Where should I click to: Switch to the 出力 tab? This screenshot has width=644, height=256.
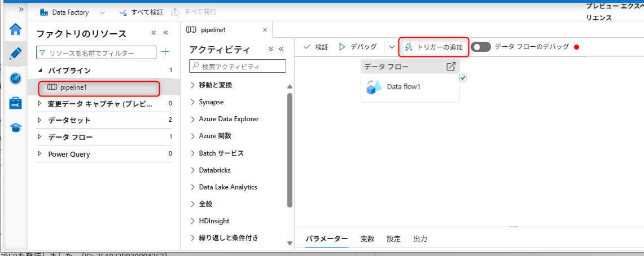tap(420, 239)
